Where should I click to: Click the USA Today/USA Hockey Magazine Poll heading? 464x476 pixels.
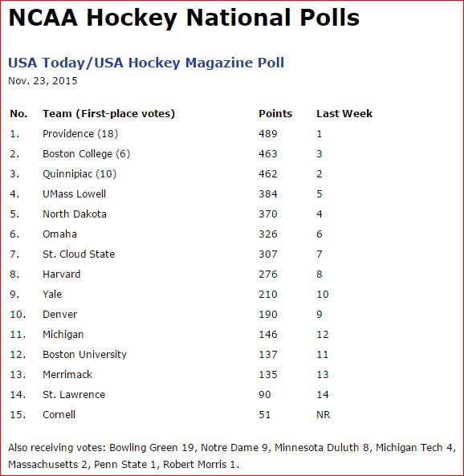point(146,63)
